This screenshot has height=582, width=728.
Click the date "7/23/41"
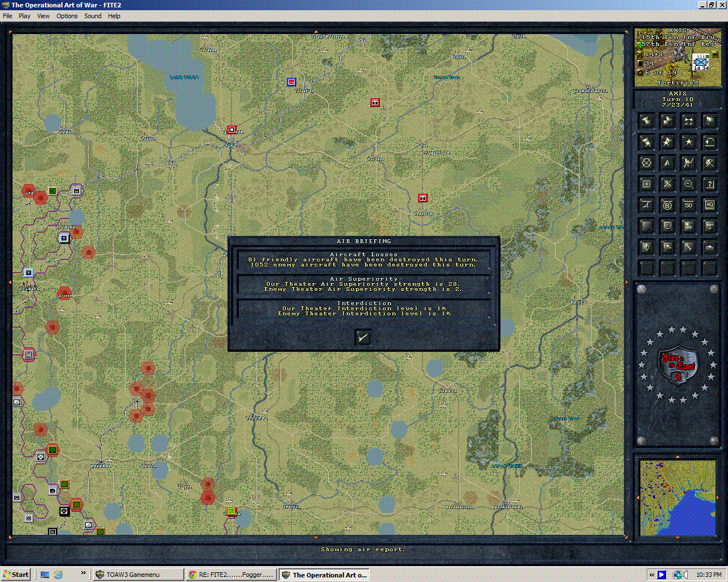(677, 105)
